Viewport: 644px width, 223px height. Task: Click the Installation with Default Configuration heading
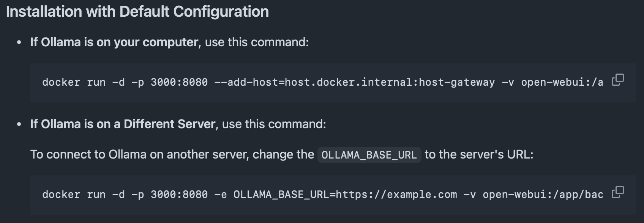pos(138,11)
